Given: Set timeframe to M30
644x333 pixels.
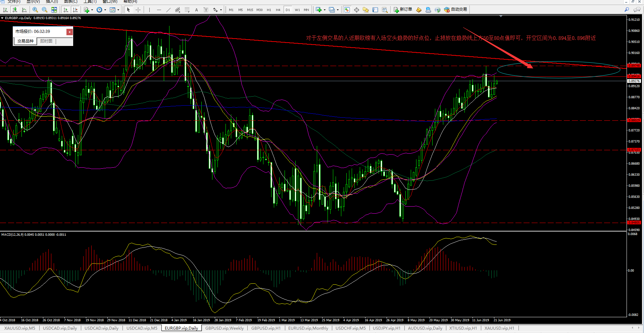Looking at the screenshot, I should [259, 10].
